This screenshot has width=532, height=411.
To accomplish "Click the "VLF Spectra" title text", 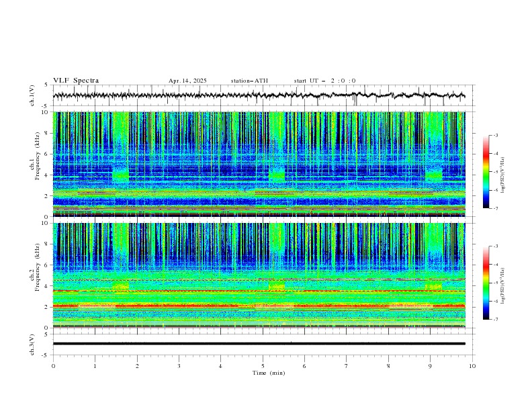I will click(76, 81).
